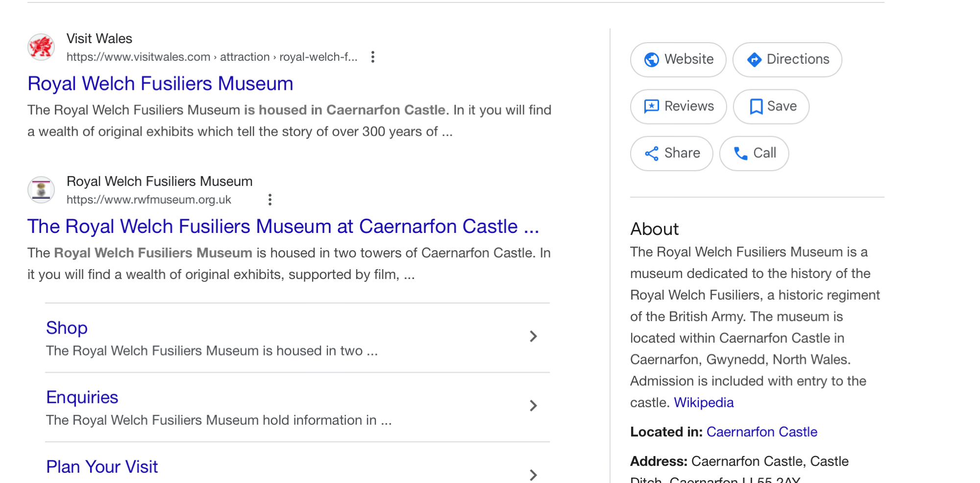
Task: Click the Save bookmark icon
Action: pyautogui.click(x=756, y=106)
